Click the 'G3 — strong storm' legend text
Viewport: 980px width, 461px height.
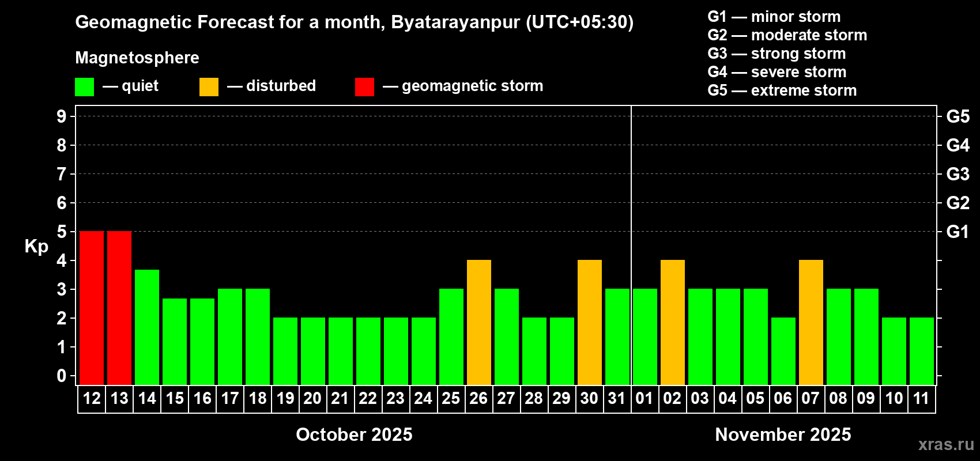coord(777,54)
